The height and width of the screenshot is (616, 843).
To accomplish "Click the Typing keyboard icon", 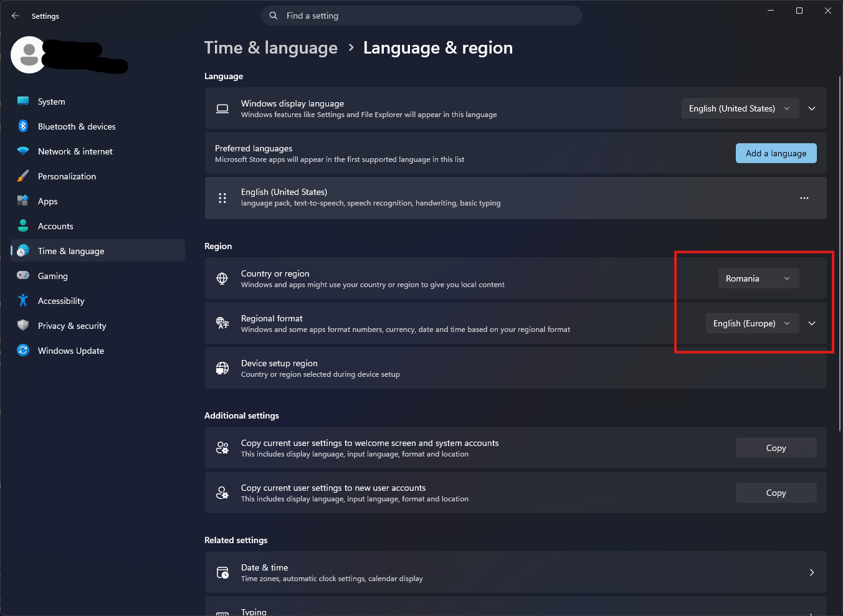I will click(x=222, y=613).
